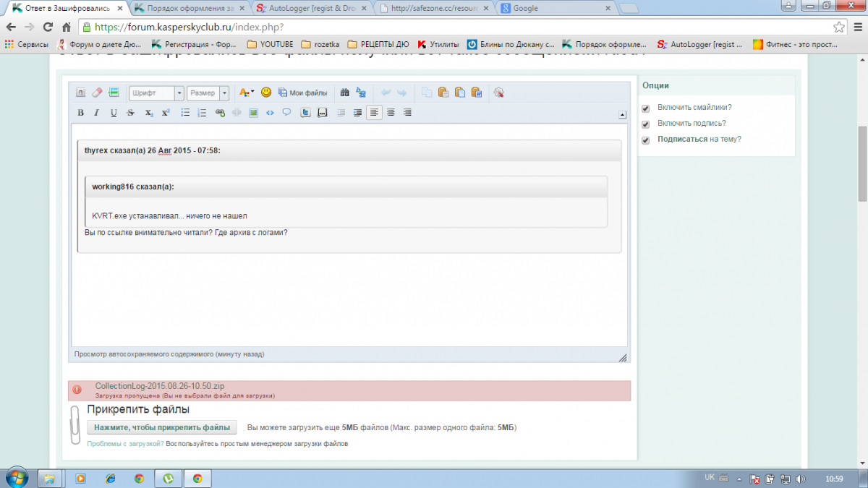This screenshot has width=868, height=488.
Task: Apply subscript formatting
Action: (x=148, y=113)
